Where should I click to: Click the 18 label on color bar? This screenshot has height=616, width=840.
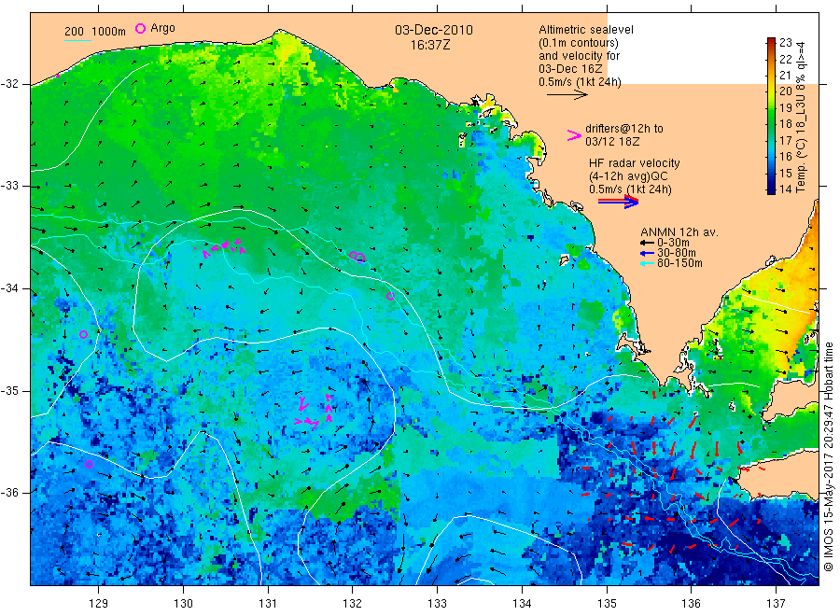click(x=785, y=124)
